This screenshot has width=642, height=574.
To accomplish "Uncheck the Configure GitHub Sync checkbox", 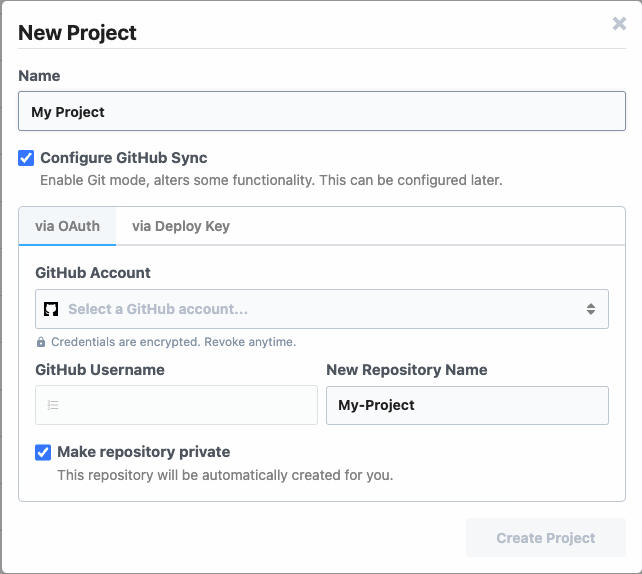I will [x=26, y=158].
